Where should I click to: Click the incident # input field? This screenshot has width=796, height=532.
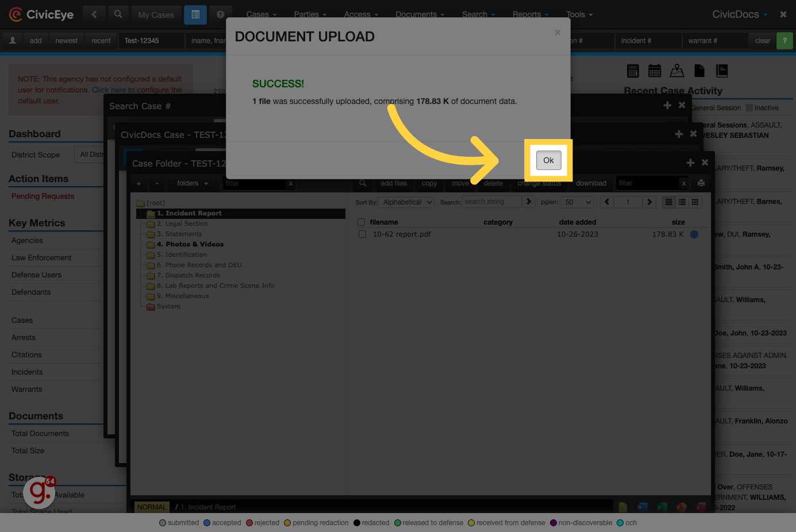648,41
